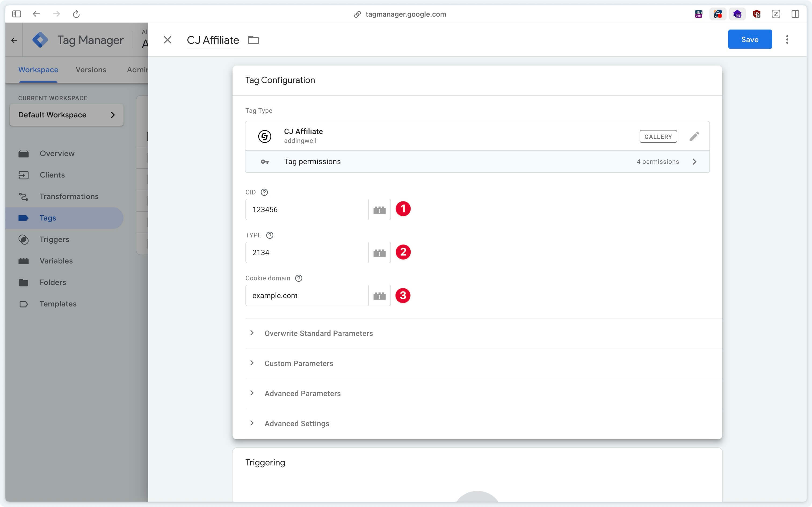Viewport: 812px width, 507px height.
Task: Insert a variable into the TYPE field
Action: point(379,252)
